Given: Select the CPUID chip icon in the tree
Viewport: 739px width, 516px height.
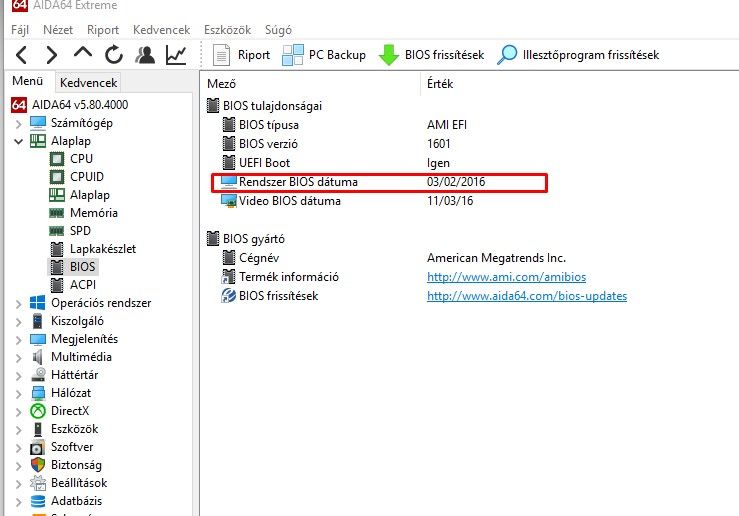Looking at the screenshot, I should [x=57, y=177].
